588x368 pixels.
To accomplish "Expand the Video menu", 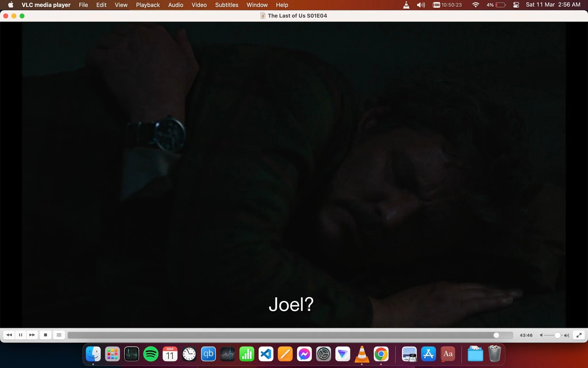I will pyautogui.click(x=199, y=5).
